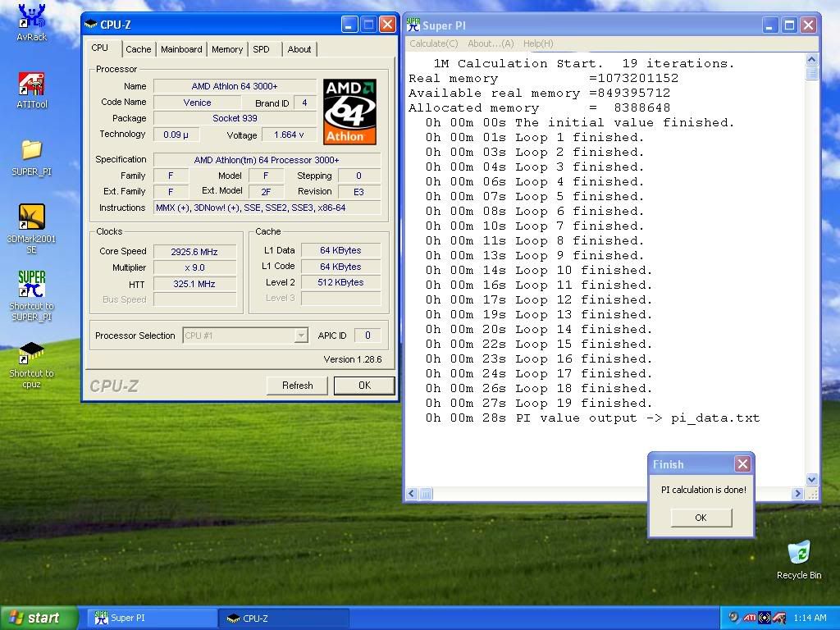
Task: Click the CPU-Z title bar chip icon
Action: point(91,24)
